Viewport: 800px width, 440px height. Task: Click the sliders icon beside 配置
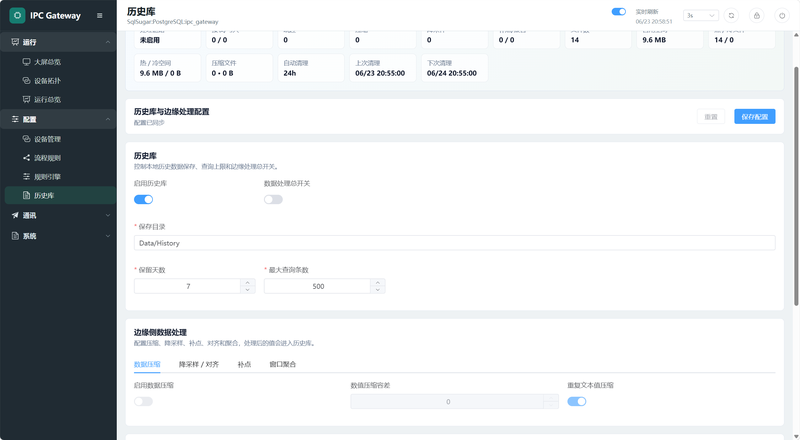[x=15, y=119]
